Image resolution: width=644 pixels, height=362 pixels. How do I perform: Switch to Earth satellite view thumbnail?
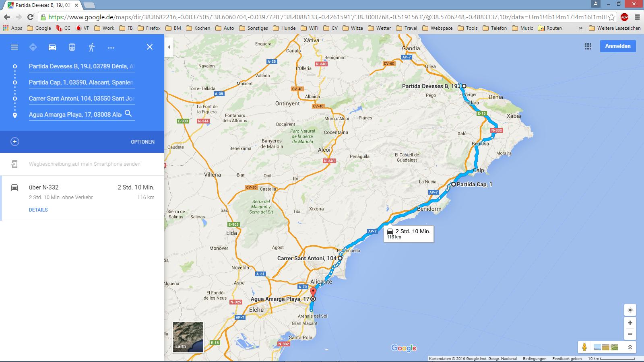click(188, 337)
